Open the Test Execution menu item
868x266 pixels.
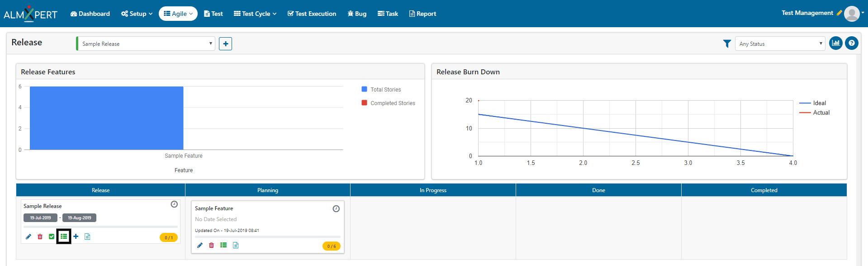coord(312,14)
